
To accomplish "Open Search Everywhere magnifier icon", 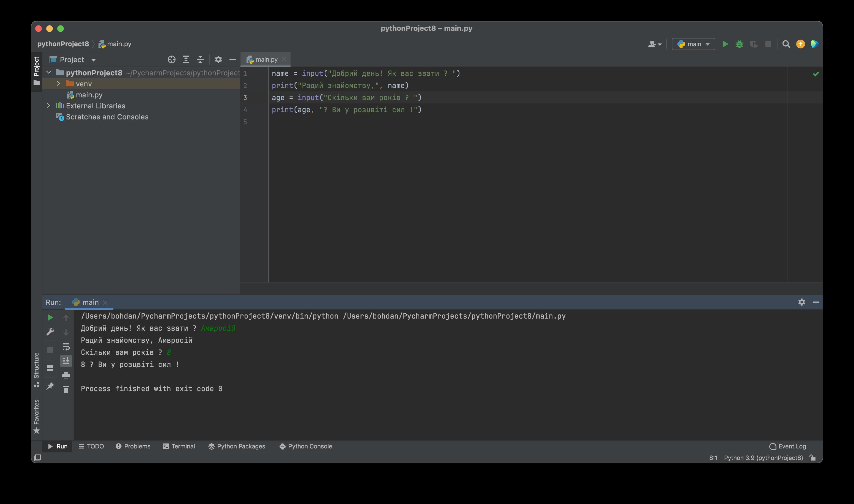I will (786, 44).
